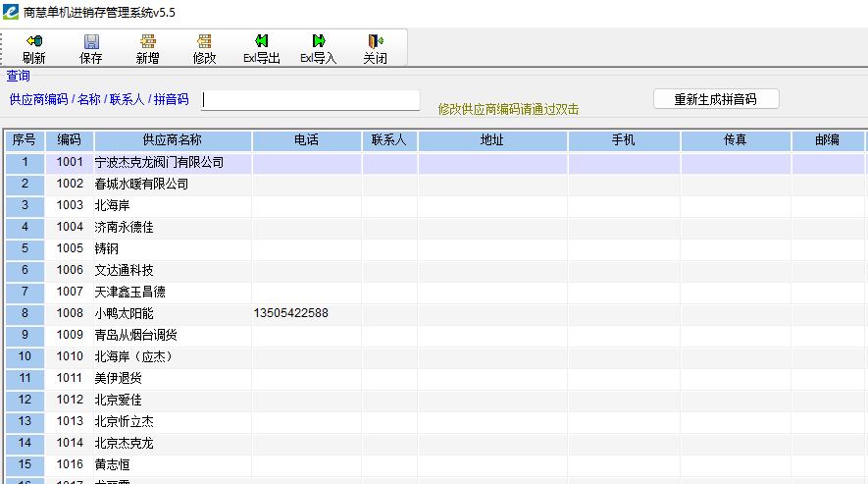
Task: Select supplier 黄志恒
Action: (x=113, y=465)
